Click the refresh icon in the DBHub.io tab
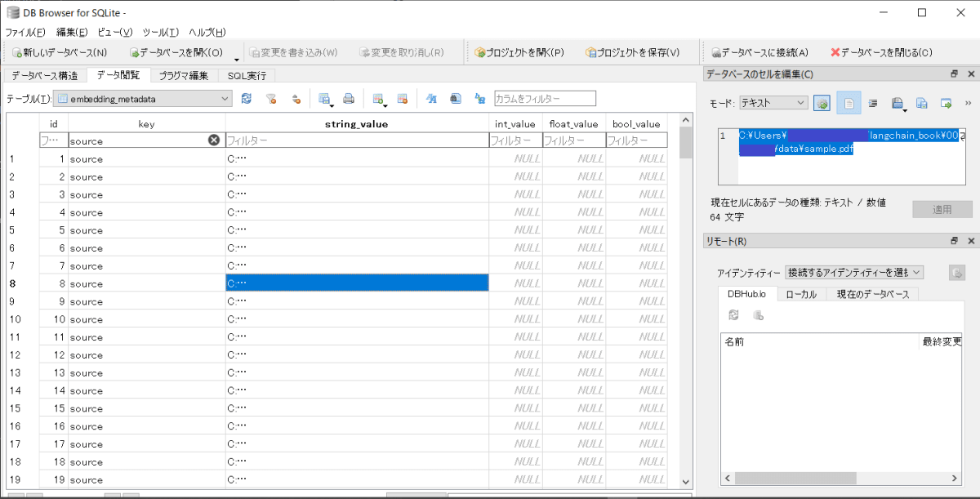980x499 pixels. click(x=733, y=315)
